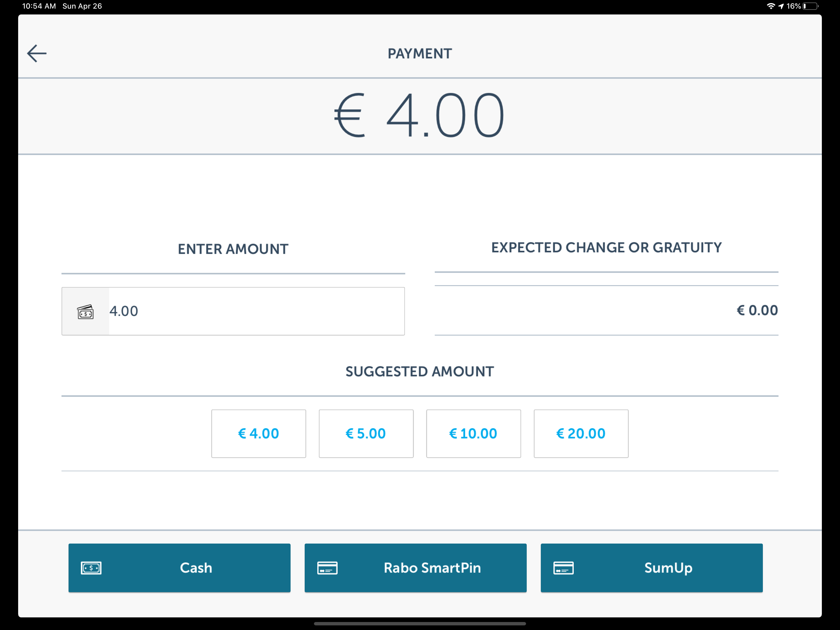The image size is (840, 630).
Task: Pick the € 5.00 suggested amount
Action: [366, 433]
